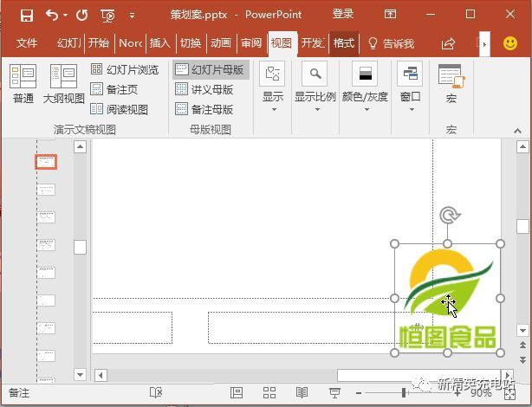Click the rotate handle above the logo
The width and height of the screenshot is (532, 407).
point(449,215)
